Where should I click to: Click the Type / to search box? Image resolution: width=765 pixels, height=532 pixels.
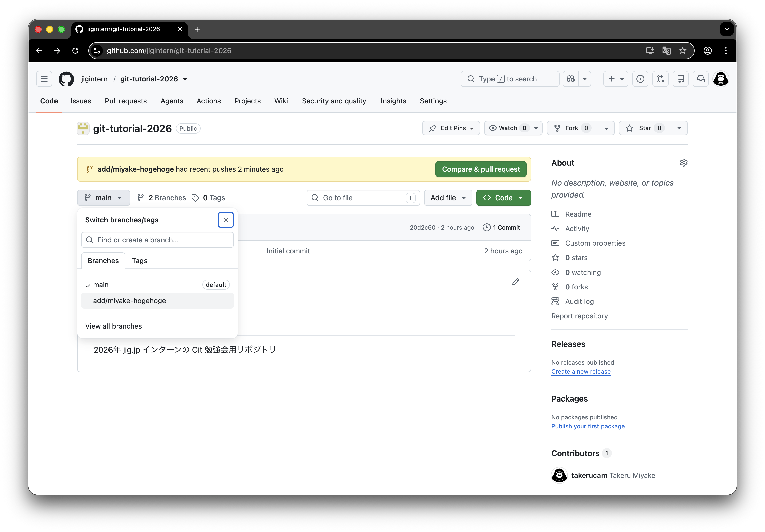[510, 79]
